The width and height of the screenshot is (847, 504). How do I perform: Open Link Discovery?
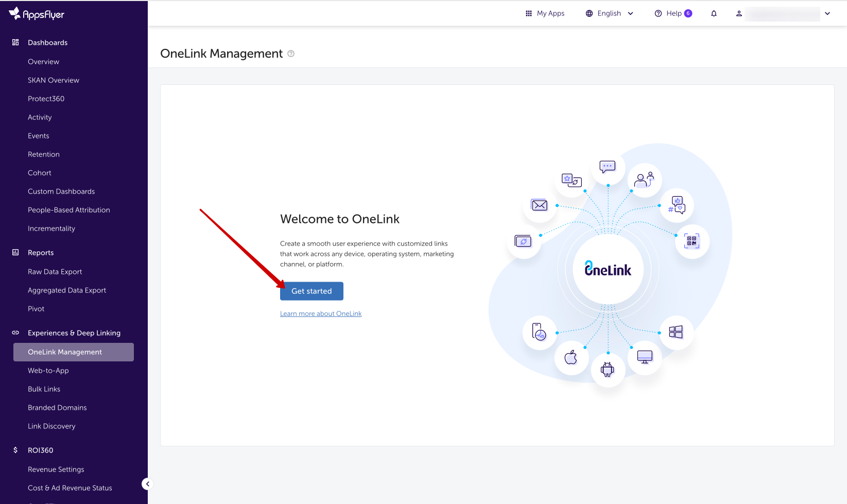[x=51, y=426]
